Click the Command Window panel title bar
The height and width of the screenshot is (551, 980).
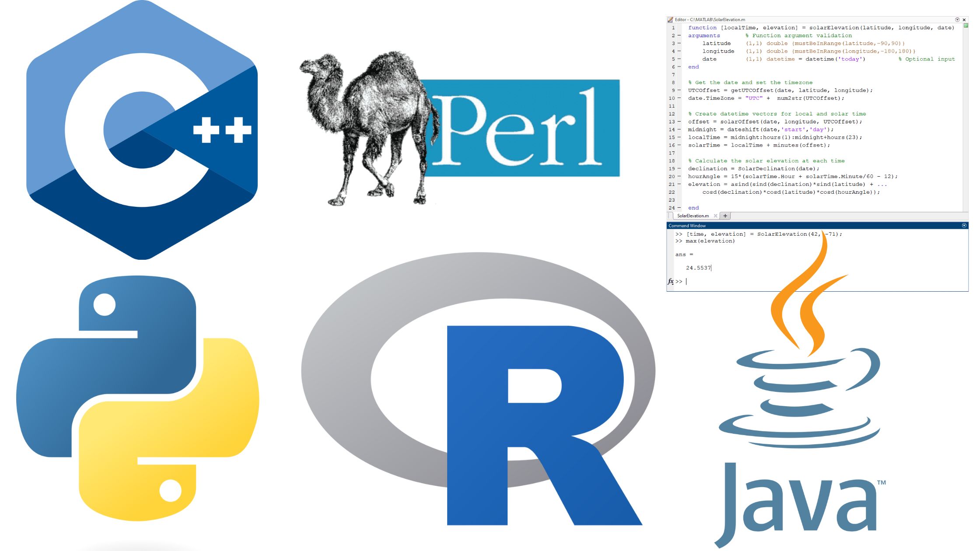pyautogui.click(x=707, y=225)
